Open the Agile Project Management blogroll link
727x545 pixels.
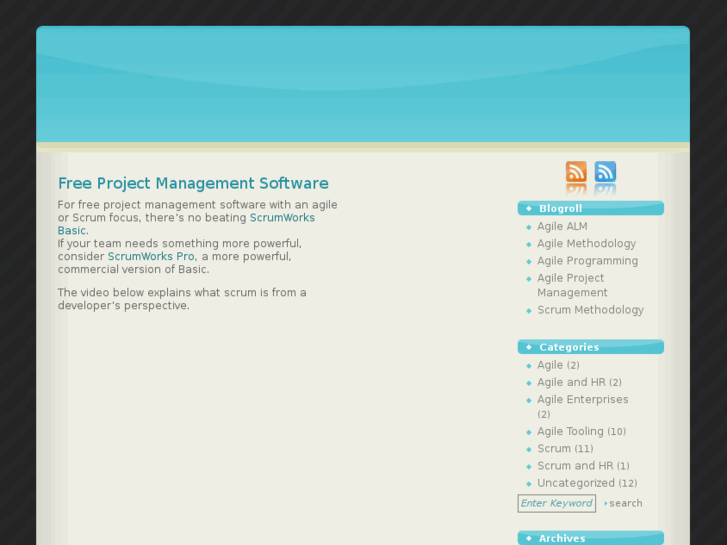[x=572, y=285]
